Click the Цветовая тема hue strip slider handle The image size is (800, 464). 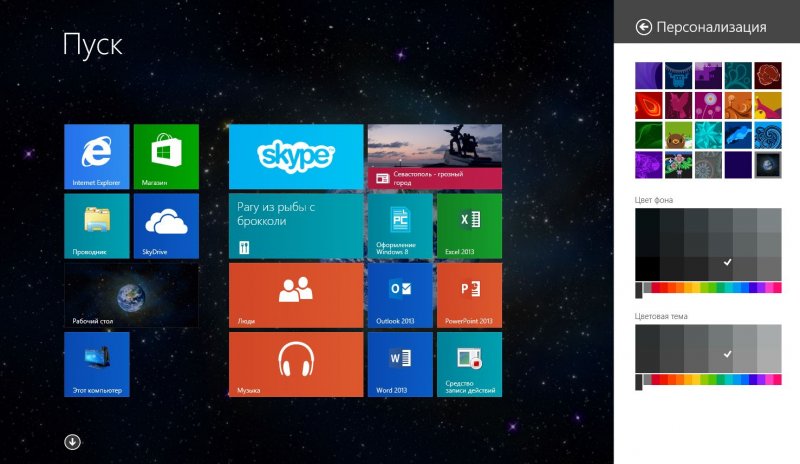click(639, 381)
